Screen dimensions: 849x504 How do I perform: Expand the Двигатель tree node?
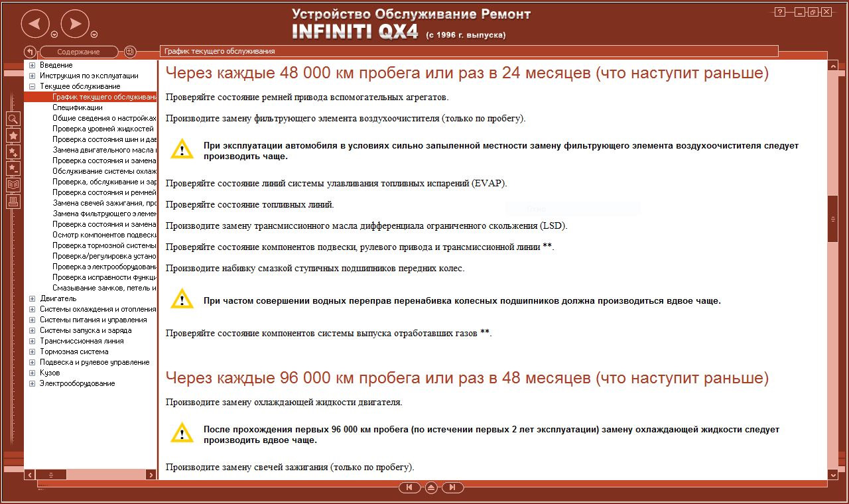[32, 298]
